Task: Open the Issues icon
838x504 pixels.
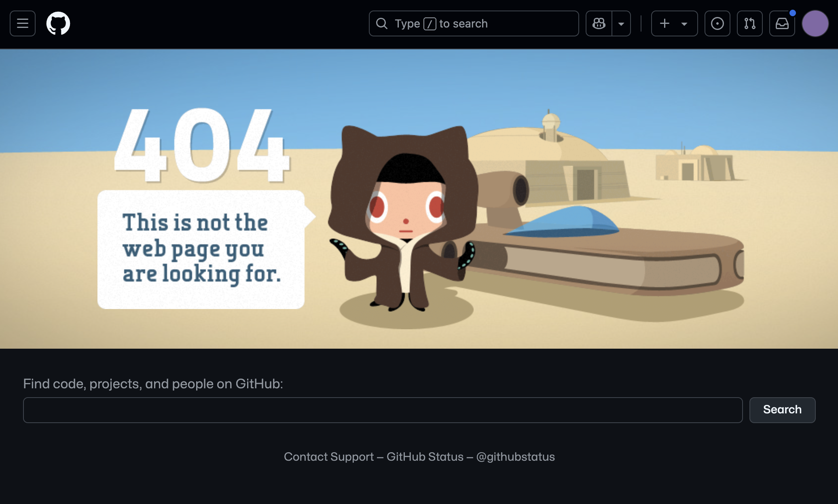Action: pyautogui.click(x=717, y=23)
